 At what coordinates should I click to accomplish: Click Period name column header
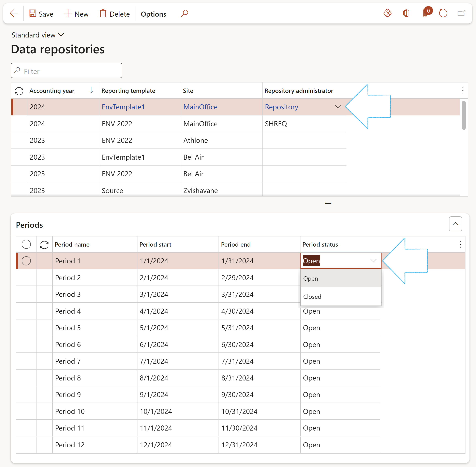95,244
